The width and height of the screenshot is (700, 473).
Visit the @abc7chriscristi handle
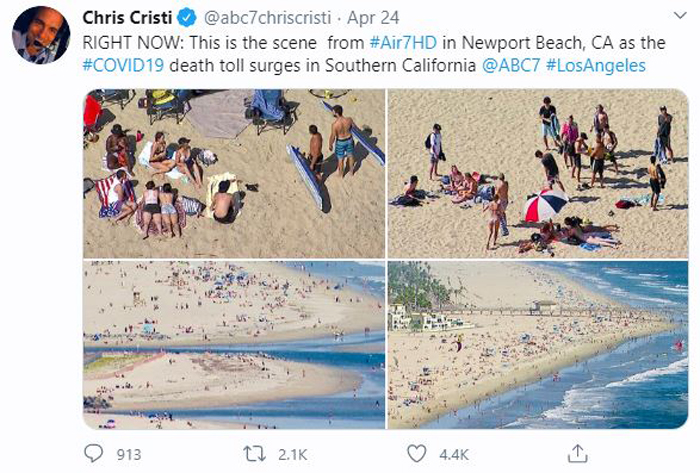point(267,18)
